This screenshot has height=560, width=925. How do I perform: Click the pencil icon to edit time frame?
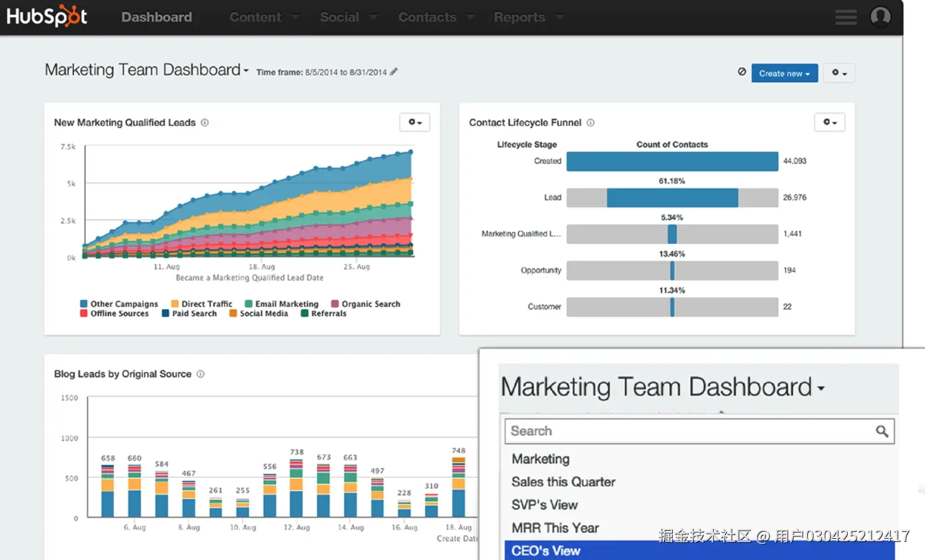(394, 72)
